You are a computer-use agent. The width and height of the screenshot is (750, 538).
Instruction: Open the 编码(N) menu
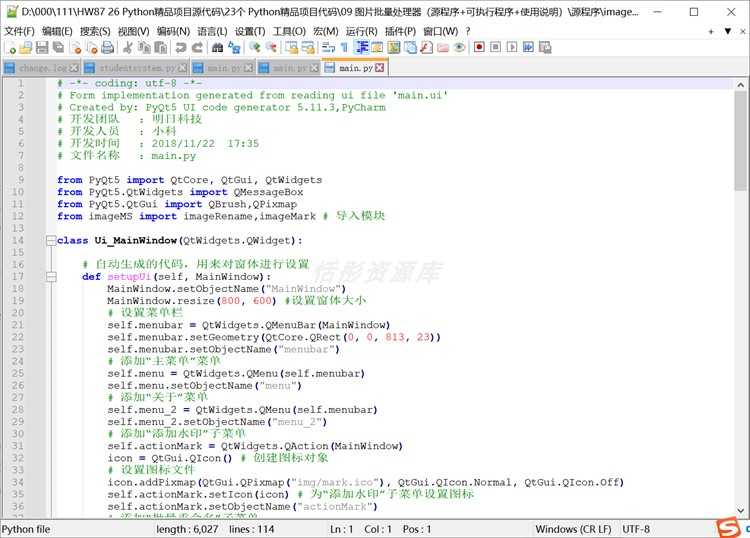[174, 32]
